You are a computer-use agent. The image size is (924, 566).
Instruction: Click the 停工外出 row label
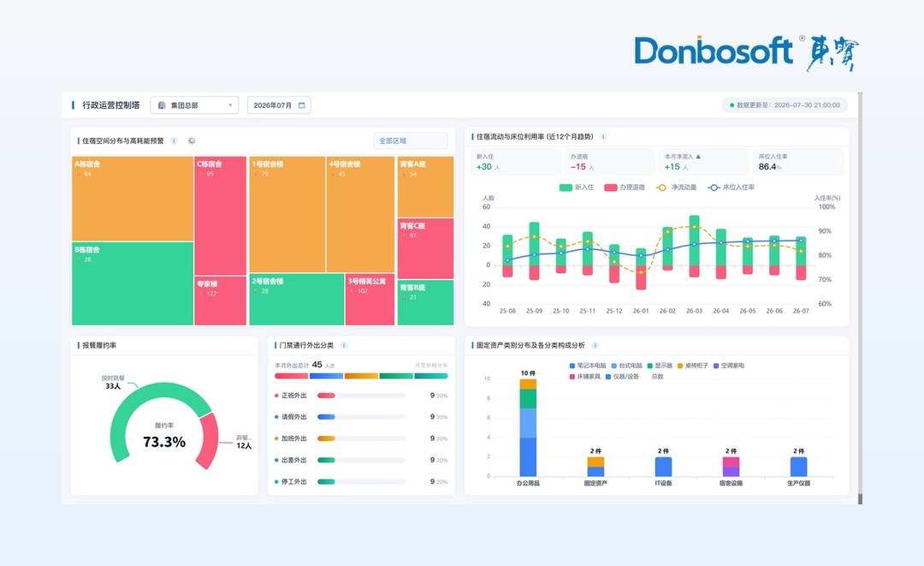[294, 482]
